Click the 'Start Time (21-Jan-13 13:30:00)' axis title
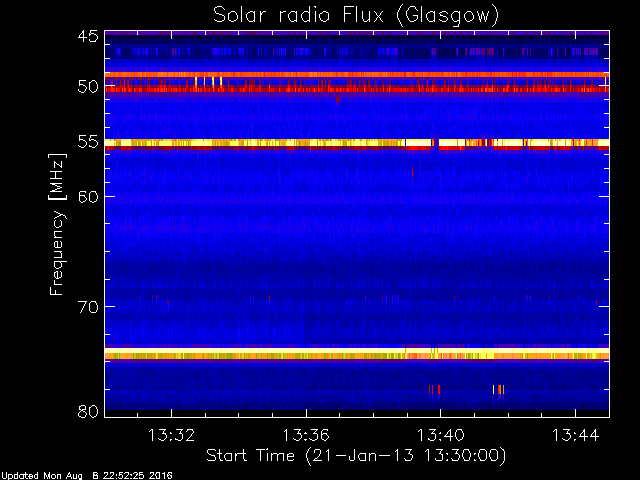Viewport: 640px width, 480px height. (x=356, y=456)
